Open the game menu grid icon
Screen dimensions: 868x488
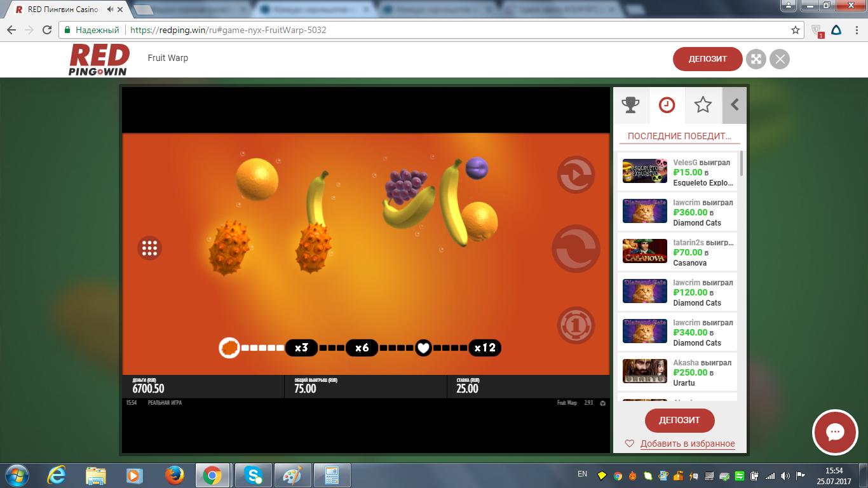(150, 248)
